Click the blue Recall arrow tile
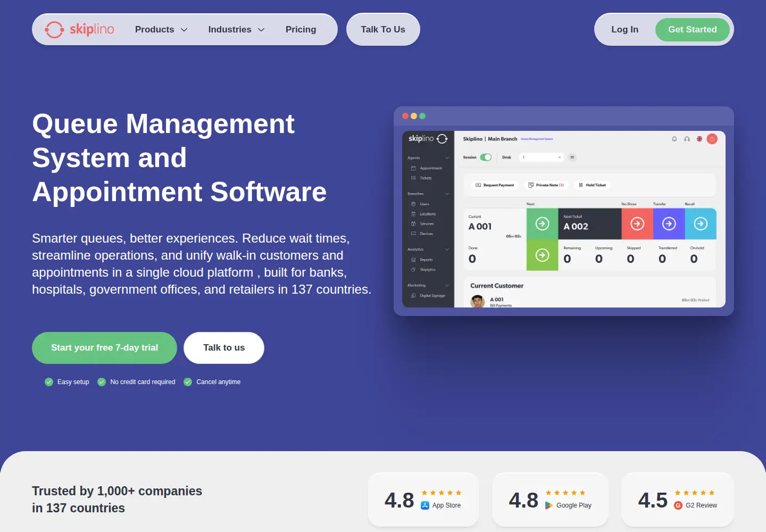Viewport: 766px width, 532px height. [701, 224]
